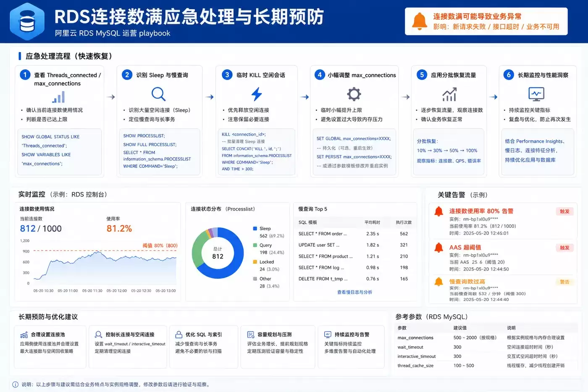Click the 长期预防与优化建议 heading
Viewport: 588px width, 392px height.
[x=48, y=317]
